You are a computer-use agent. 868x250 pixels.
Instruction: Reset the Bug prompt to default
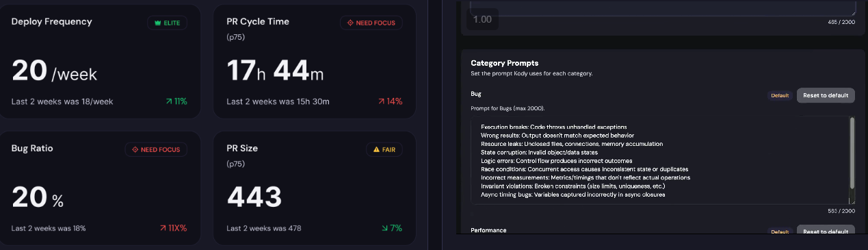[826, 95]
